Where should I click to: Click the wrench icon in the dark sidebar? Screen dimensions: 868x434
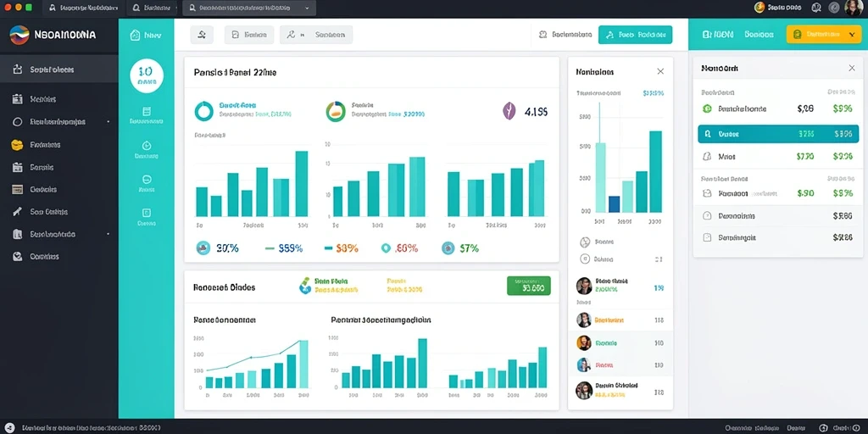(17, 211)
